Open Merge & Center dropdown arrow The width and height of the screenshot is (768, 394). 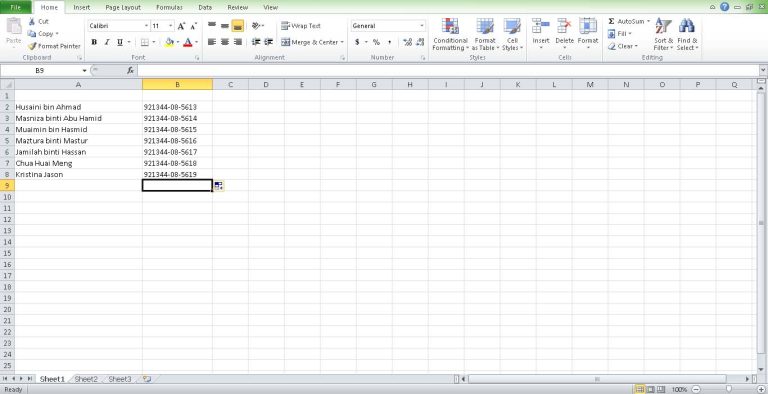(342, 42)
